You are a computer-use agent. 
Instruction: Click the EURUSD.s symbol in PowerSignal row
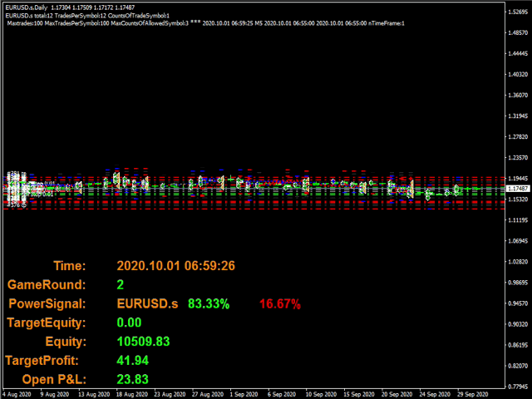[147, 304]
